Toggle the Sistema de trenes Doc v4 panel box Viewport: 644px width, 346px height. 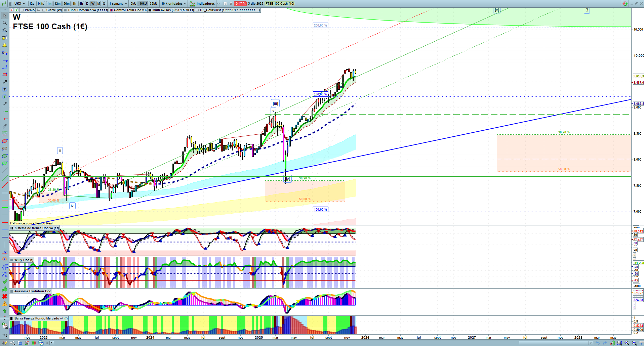[x=12, y=228]
